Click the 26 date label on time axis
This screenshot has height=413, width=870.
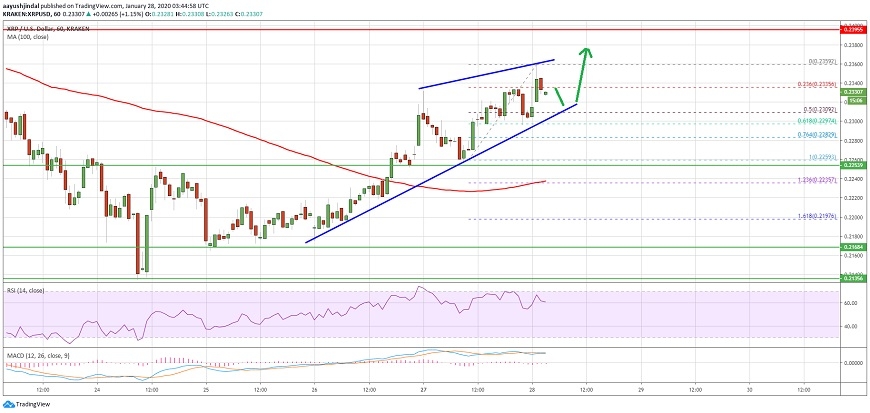315,390
